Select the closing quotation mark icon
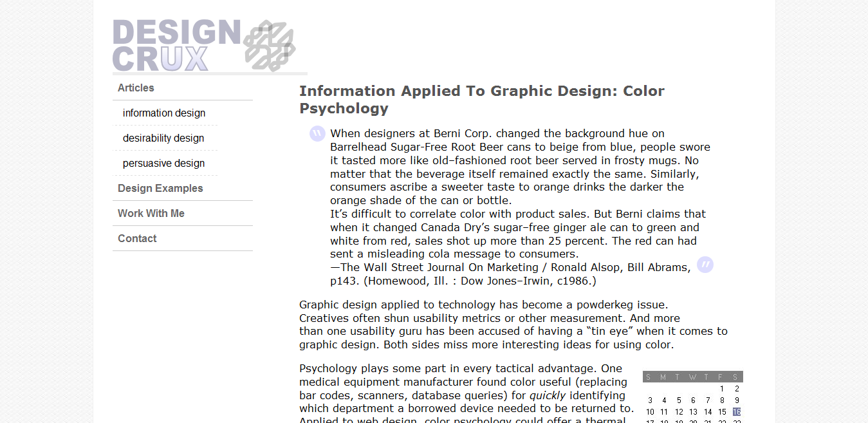The image size is (868, 423). 705,265
